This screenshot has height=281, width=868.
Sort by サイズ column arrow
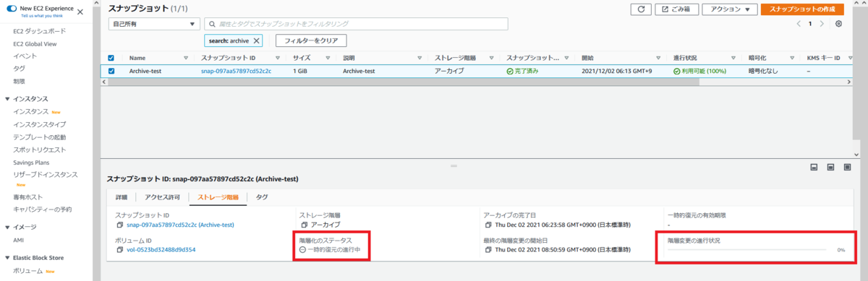(x=328, y=58)
